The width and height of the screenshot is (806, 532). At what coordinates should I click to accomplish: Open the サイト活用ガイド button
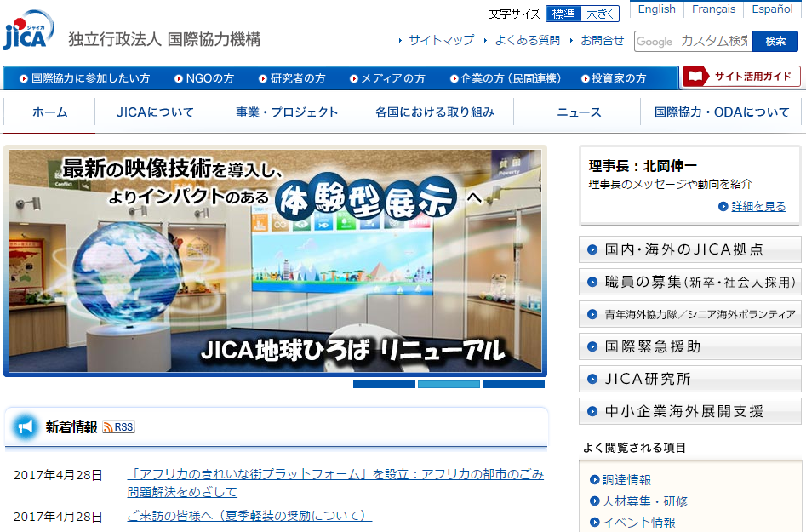(x=741, y=77)
